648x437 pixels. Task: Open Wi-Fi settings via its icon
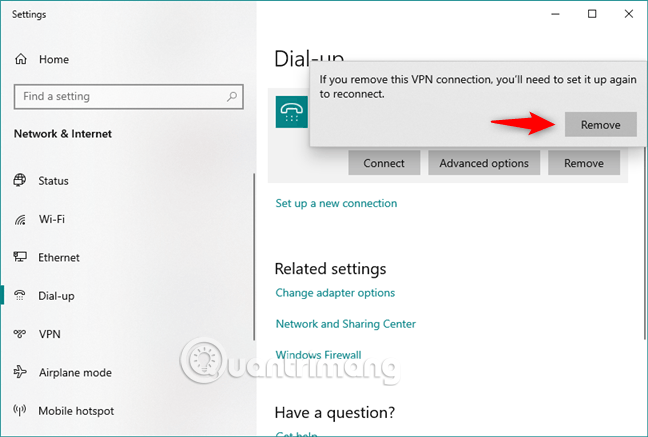click(19, 219)
